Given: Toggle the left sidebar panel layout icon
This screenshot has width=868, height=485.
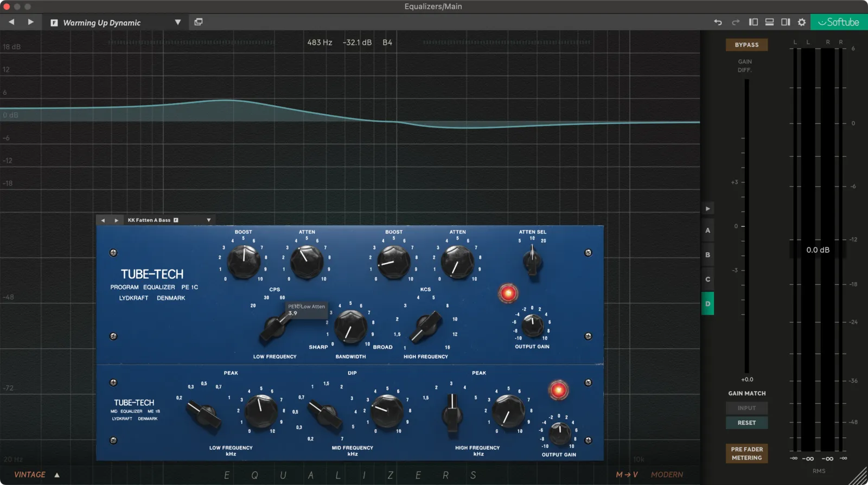Looking at the screenshot, I should tap(754, 22).
